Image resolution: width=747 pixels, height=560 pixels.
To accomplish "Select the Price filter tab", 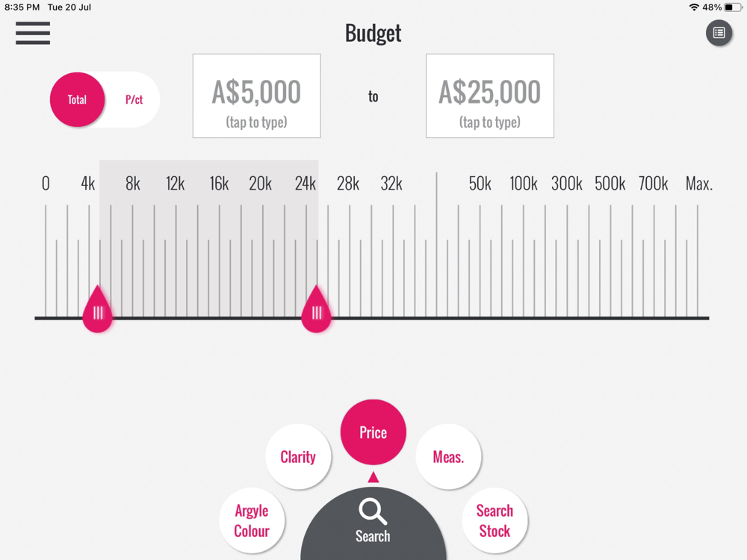I will point(373,432).
